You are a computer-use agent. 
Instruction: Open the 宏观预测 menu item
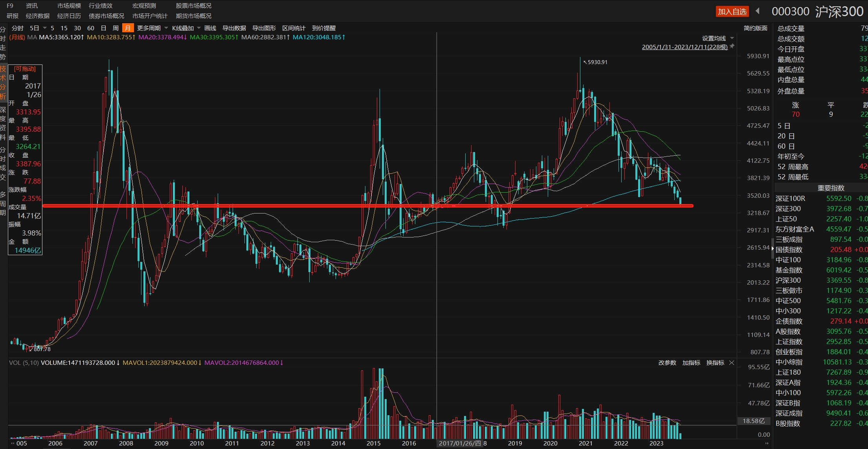[144, 6]
